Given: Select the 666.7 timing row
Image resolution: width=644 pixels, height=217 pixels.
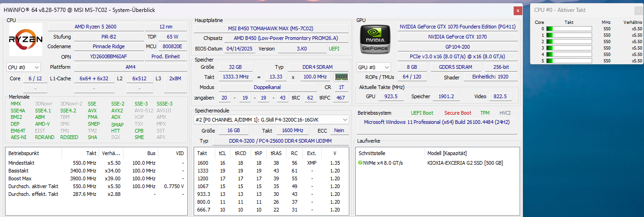Looking at the screenshot, I should (x=271, y=210).
